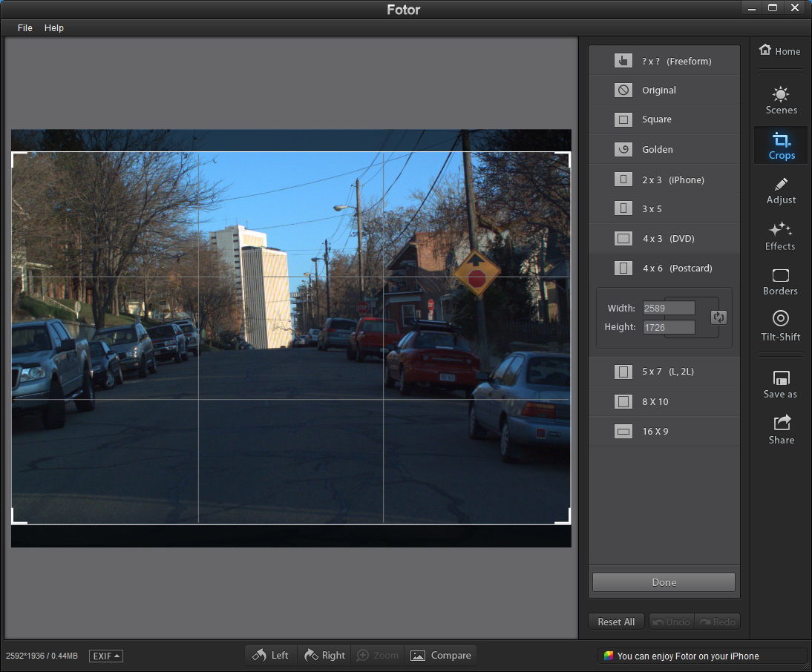Select the Golden ratio spiral icon
The height and width of the screenshot is (672, 812).
tap(623, 149)
